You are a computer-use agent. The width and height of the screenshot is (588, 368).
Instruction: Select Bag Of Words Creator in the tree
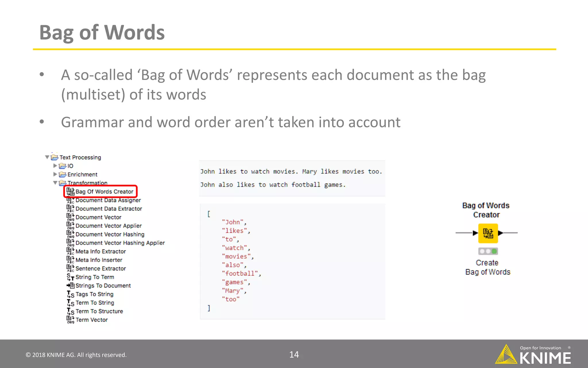pos(104,192)
